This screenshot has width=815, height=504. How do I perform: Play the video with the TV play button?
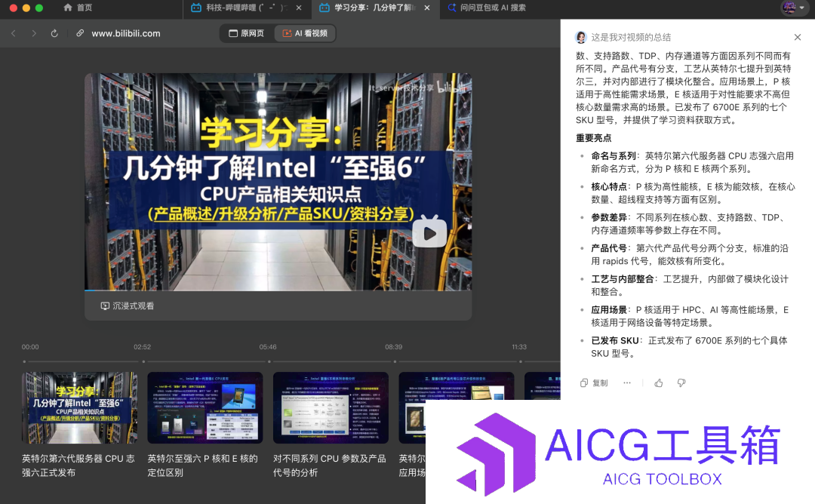[429, 233]
